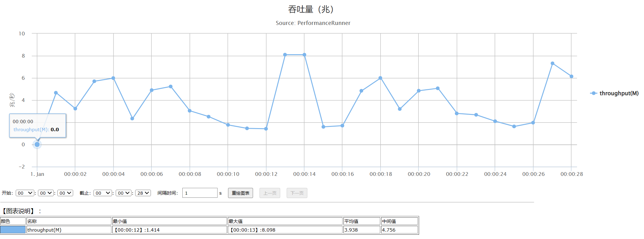Click the chart title 吞吐量（兆）
The height and width of the screenshot is (239, 644).
pos(311,10)
